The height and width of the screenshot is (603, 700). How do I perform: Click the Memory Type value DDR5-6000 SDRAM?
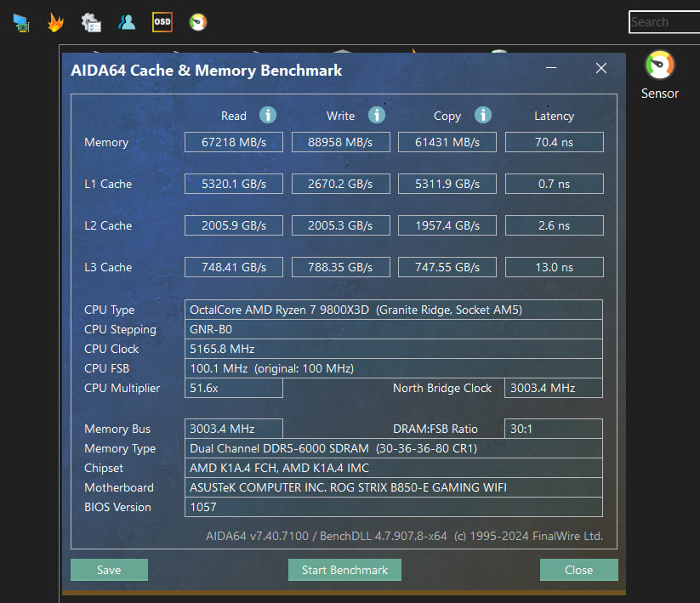tap(393, 448)
